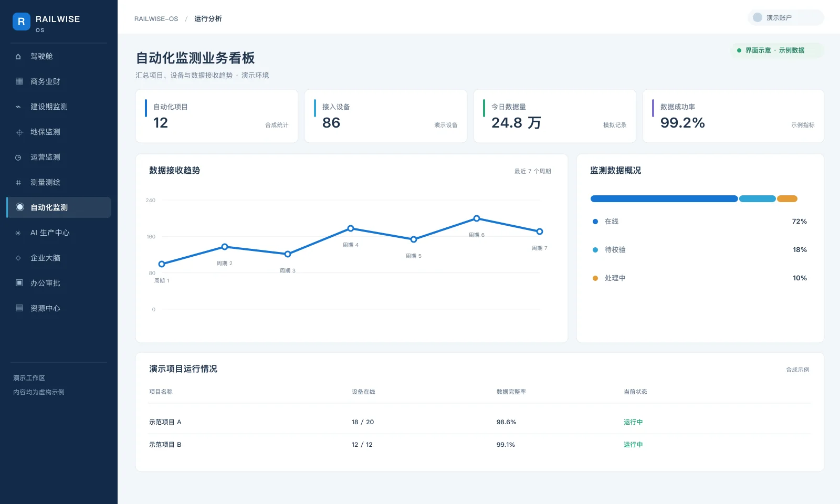840x504 pixels.
Task: Click the 示范项目 A row name
Action: click(165, 422)
